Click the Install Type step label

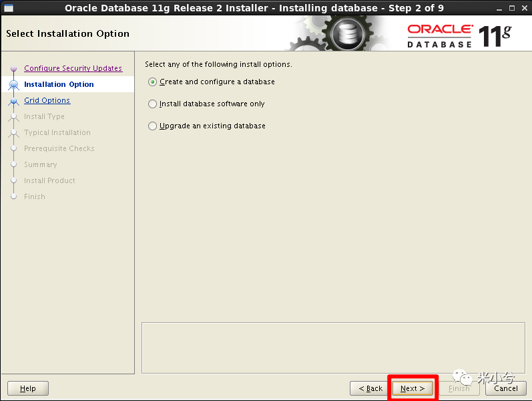coord(44,116)
